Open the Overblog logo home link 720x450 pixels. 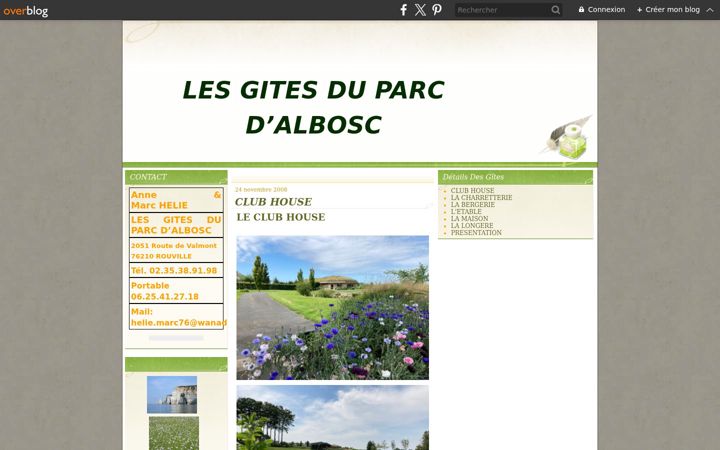pos(26,10)
